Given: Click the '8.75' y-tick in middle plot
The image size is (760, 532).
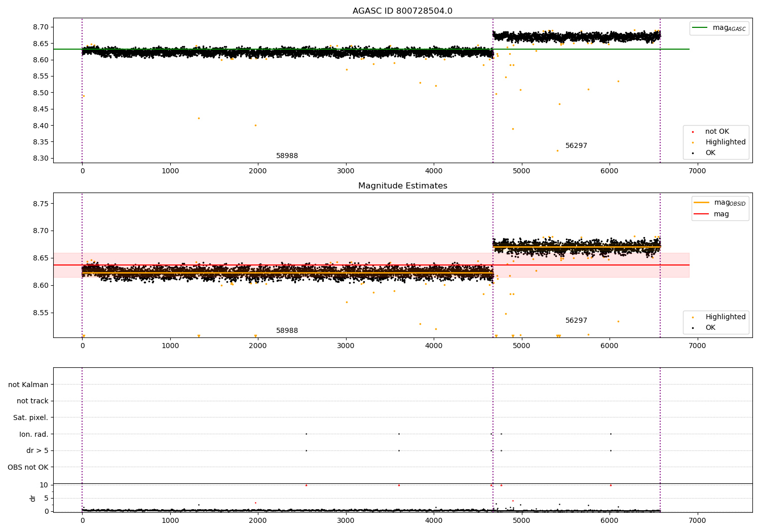Looking at the screenshot, I should (x=41, y=204).
